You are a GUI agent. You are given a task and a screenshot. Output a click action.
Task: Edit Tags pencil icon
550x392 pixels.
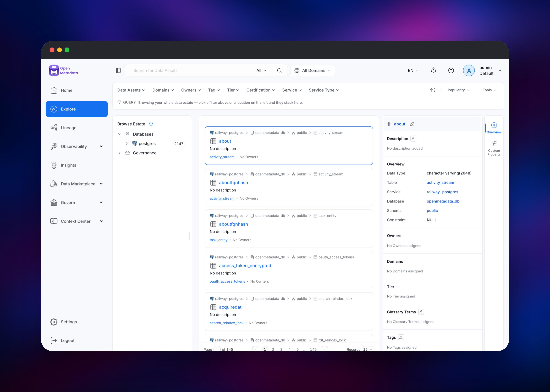point(401,337)
